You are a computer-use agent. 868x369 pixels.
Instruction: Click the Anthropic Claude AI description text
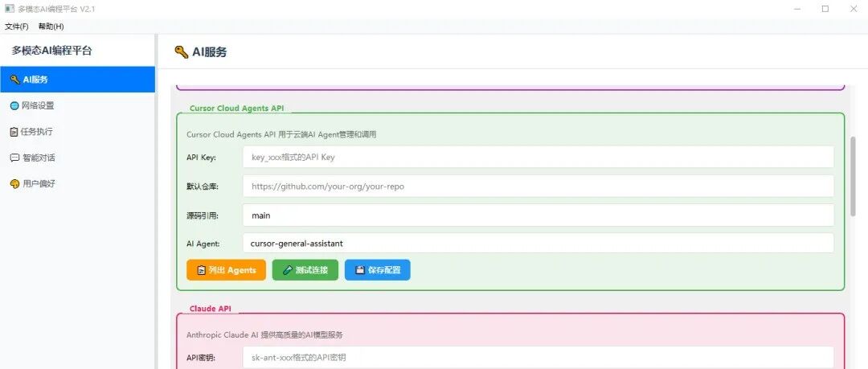click(x=264, y=334)
